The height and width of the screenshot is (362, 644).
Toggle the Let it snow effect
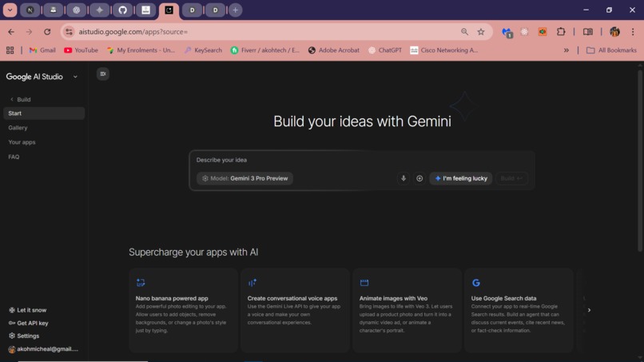tap(27, 310)
